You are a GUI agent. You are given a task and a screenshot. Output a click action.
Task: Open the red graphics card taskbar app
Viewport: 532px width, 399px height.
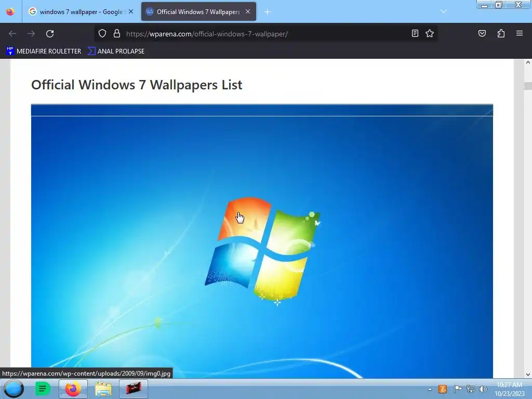[134, 389]
